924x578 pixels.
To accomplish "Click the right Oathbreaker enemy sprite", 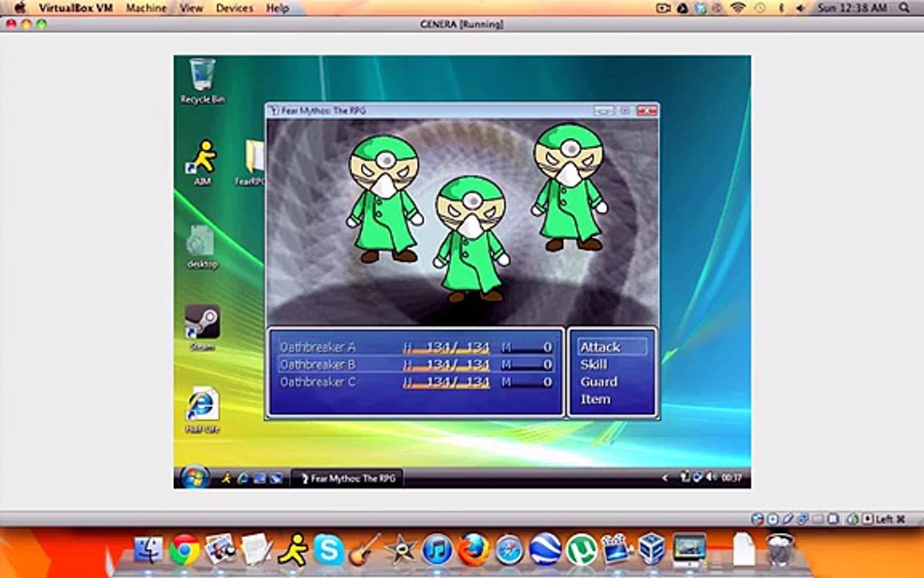I will tap(569, 187).
